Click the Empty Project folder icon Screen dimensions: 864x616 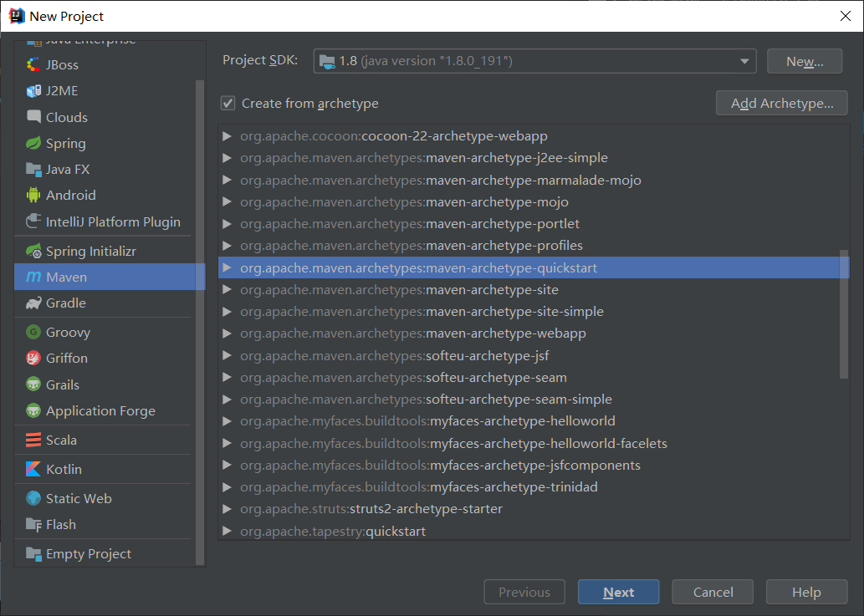(33, 554)
